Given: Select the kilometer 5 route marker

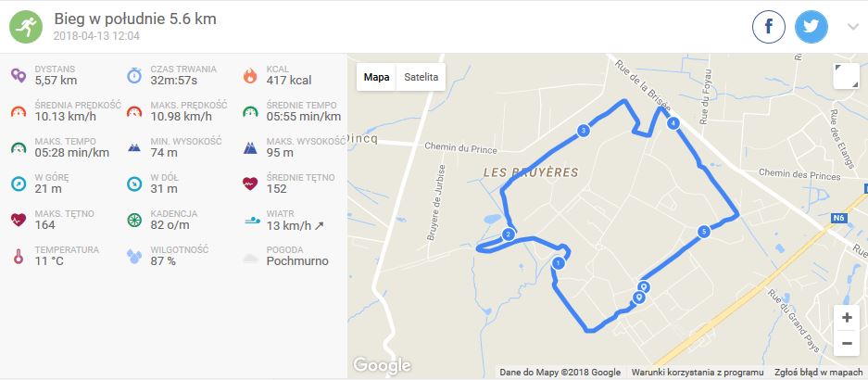Looking at the screenshot, I should [704, 232].
